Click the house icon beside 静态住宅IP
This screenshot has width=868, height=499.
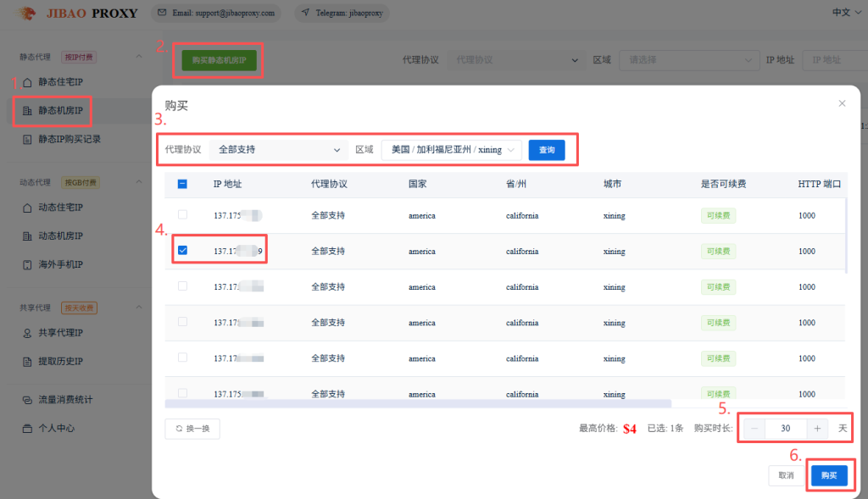pyautogui.click(x=27, y=82)
